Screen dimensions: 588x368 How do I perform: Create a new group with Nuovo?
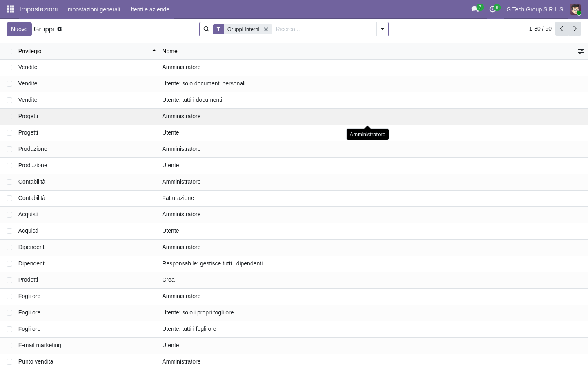pos(19,29)
